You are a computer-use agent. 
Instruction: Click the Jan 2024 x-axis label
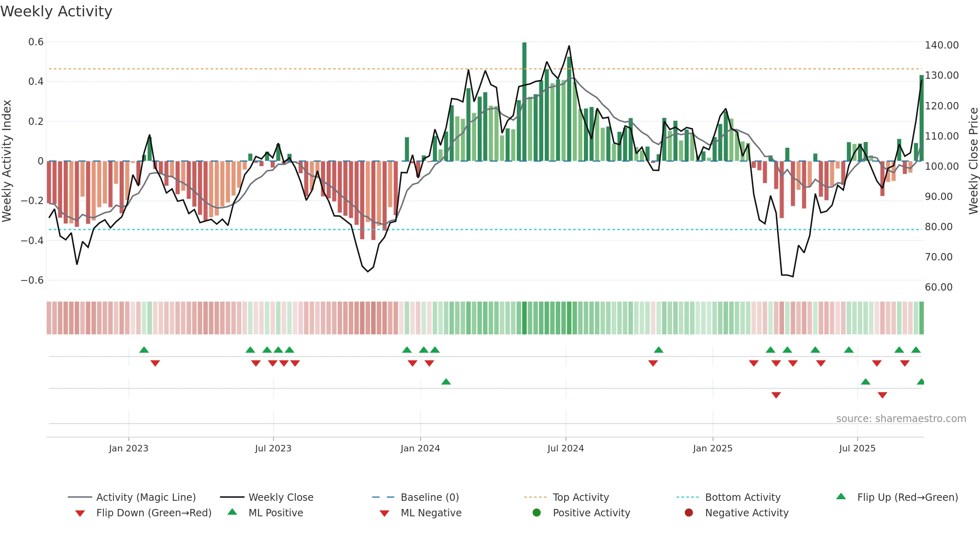tap(420, 448)
